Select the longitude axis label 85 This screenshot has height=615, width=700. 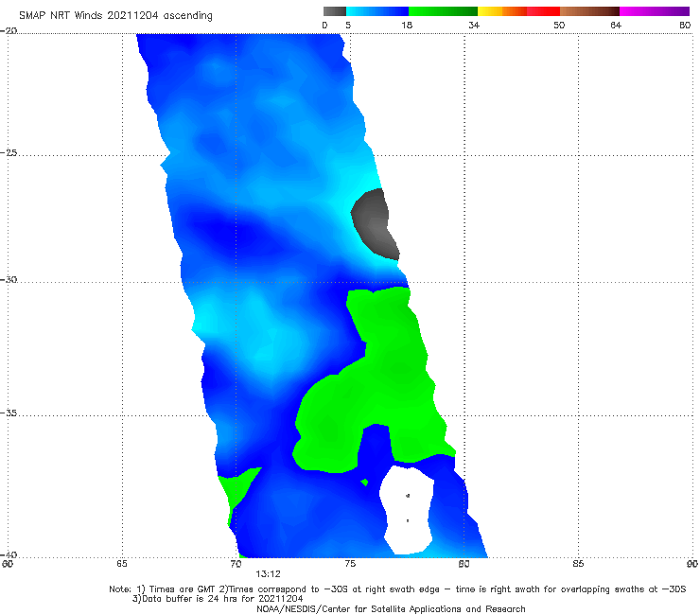[578, 564]
